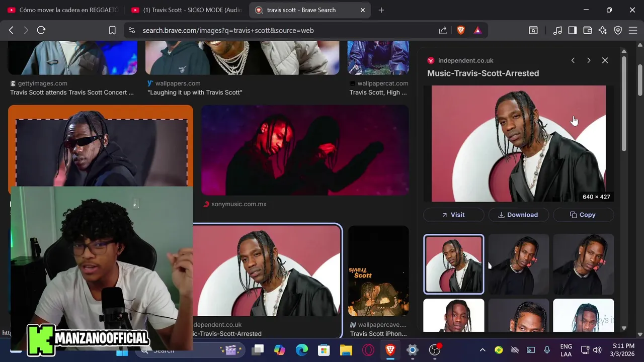Click the wallpapercave 'Travis Scott iPhon...' result image

[x=378, y=271]
